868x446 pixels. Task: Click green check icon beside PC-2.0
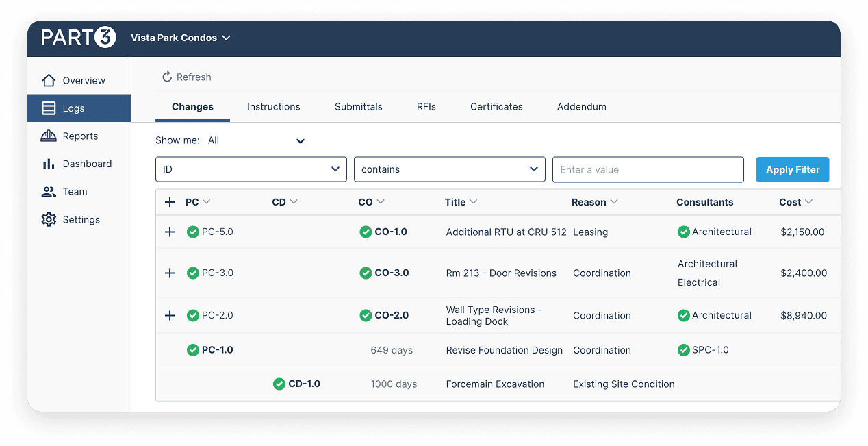(x=193, y=316)
